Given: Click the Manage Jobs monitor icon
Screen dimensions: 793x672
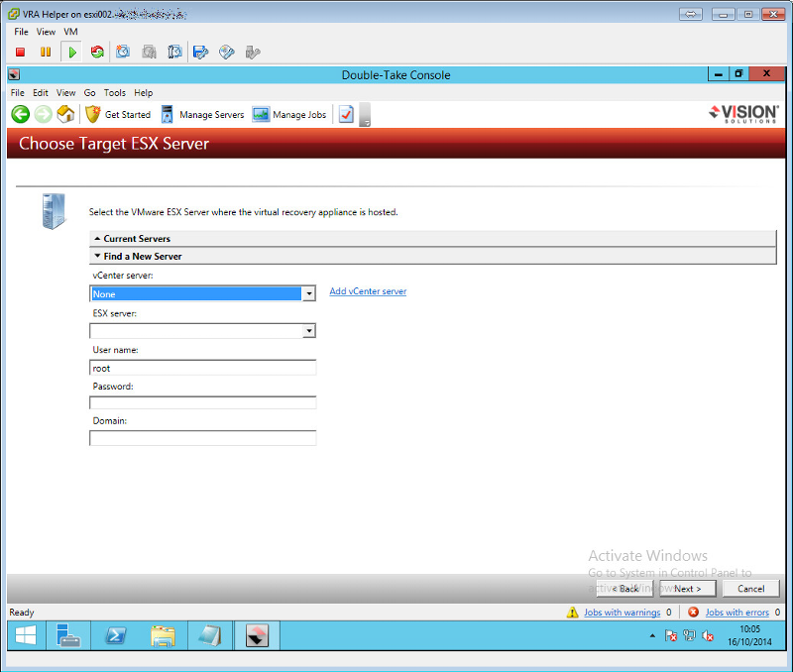Looking at the screenshot, I should [261, 114].
